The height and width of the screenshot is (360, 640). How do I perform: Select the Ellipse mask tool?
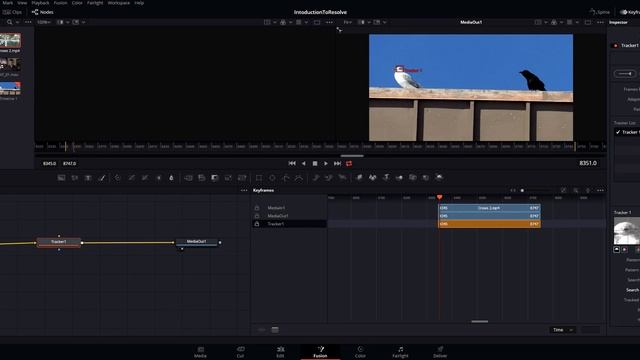click(272, 178)
